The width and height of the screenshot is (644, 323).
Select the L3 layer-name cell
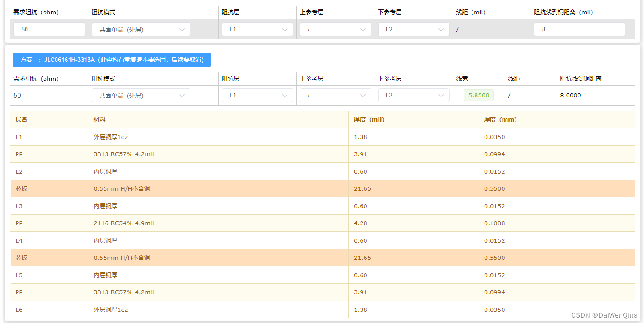49,206
